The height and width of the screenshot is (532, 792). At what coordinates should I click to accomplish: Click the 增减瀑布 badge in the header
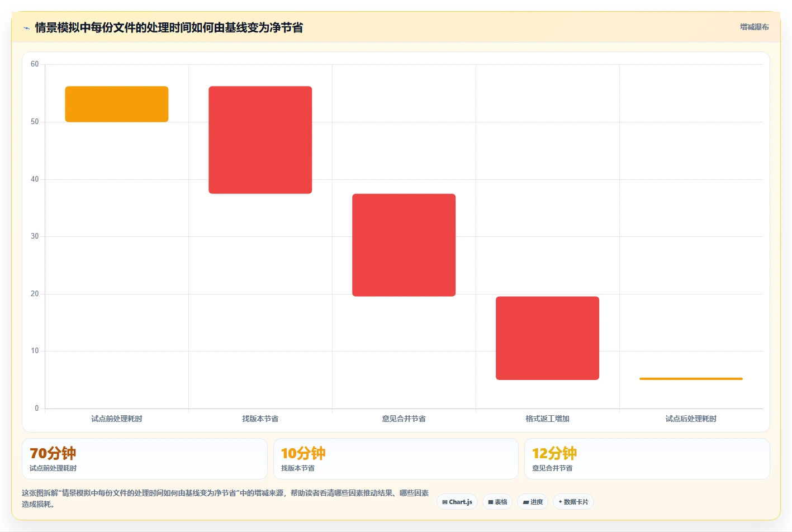(754, 27)
